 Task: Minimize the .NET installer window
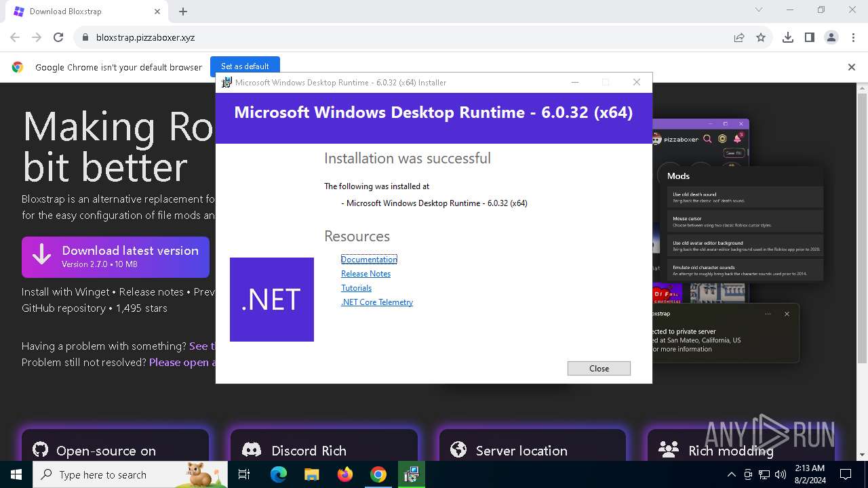[575, 82]
